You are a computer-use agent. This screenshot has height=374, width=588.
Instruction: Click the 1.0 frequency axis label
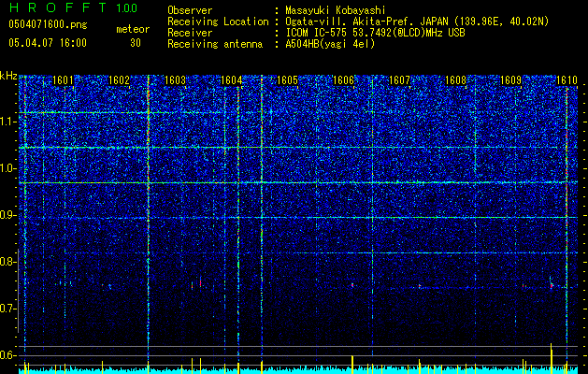[8, 168]
